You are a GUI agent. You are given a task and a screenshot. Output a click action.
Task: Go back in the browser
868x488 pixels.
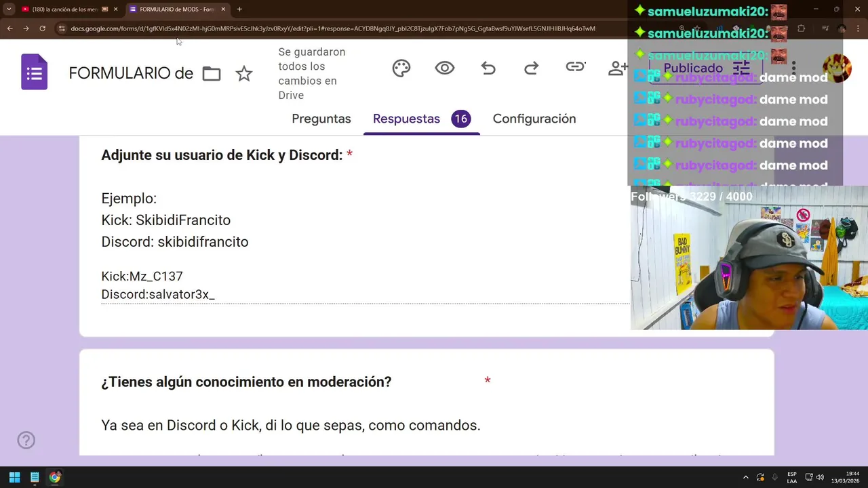(x=9, y=28)
